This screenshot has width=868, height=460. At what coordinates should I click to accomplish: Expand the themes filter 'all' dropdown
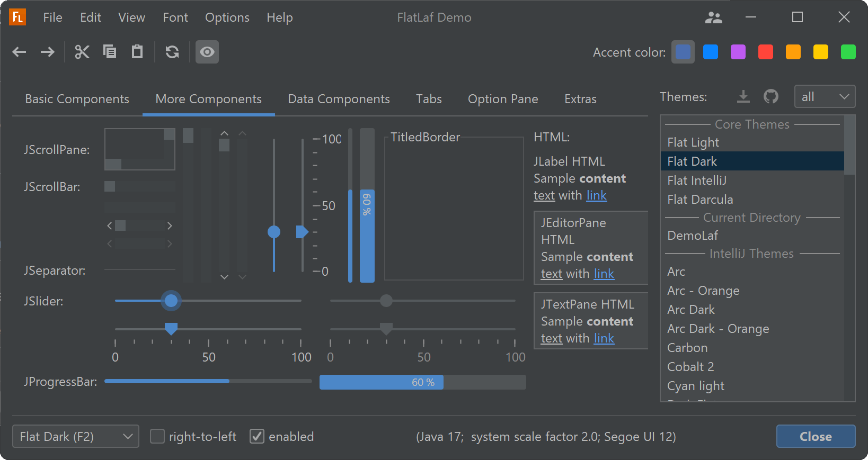coord(825,97)
